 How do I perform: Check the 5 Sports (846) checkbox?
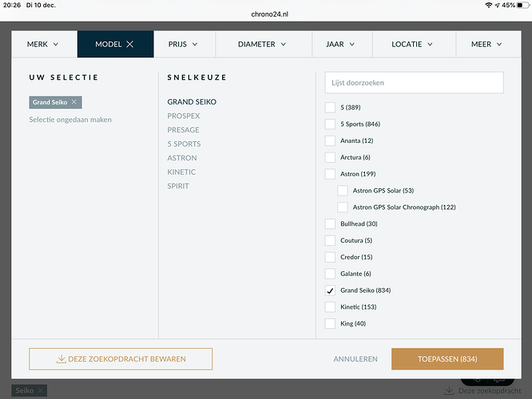pyautogui.click(x=330, y=124)
